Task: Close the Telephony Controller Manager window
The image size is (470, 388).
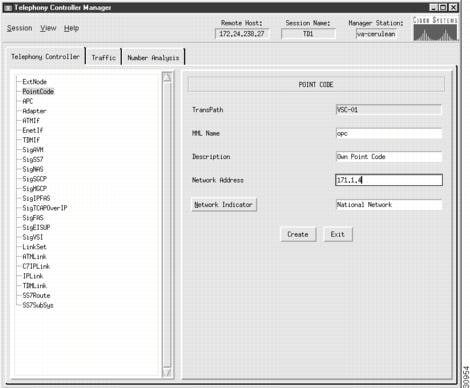Action: click(x=453, y=7)
